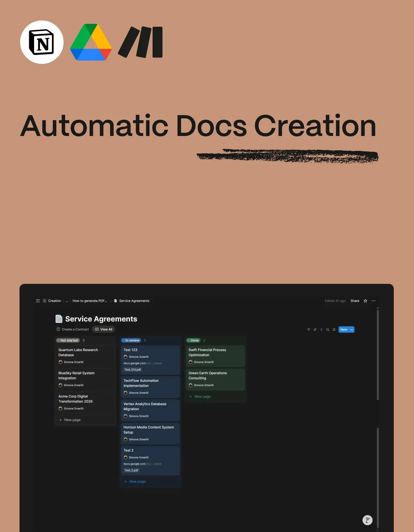Viewport: 414px width, 532px height.
Task: Add New page under Done
Action: [x=215, y=396]
